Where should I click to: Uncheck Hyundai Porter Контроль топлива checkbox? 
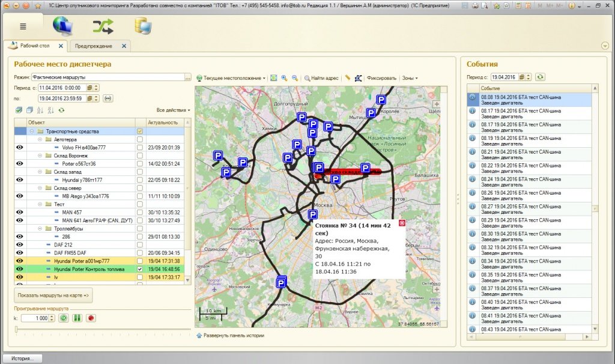click(x=139, y=269)
